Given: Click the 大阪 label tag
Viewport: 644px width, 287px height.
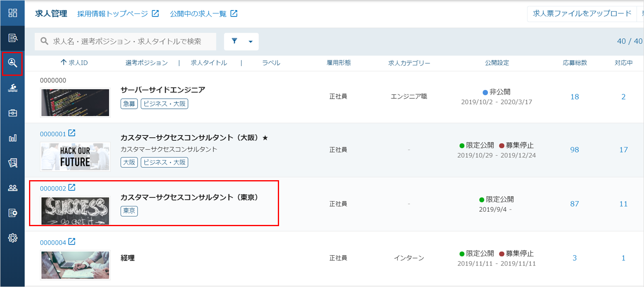Looking at the screenshot, I should (x=129, y=162).
